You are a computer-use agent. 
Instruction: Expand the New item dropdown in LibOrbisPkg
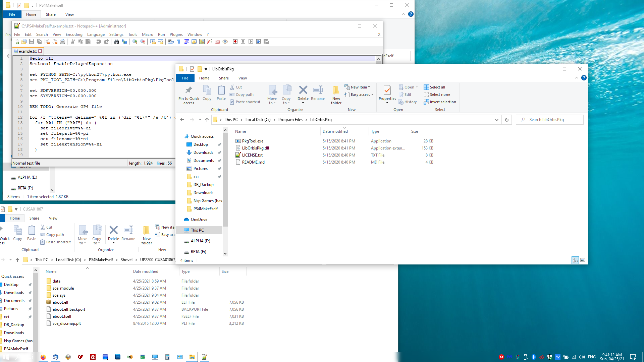coord(357,87)
